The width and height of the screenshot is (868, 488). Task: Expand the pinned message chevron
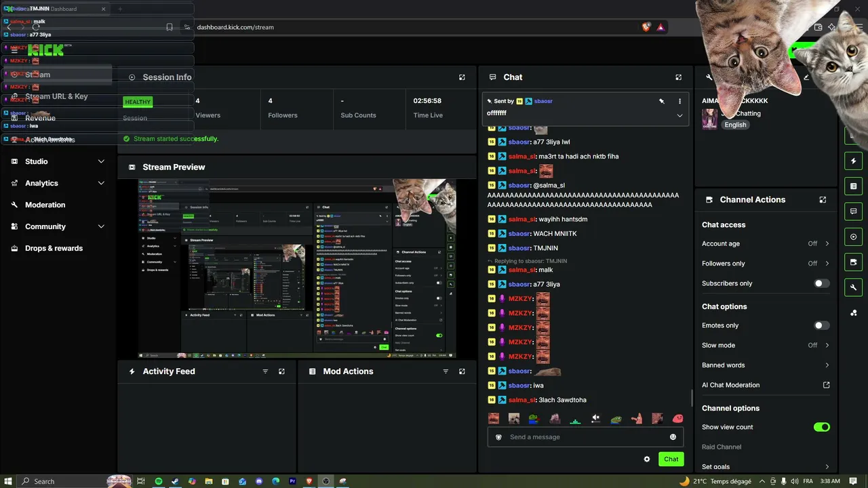[x=679, y=115]
